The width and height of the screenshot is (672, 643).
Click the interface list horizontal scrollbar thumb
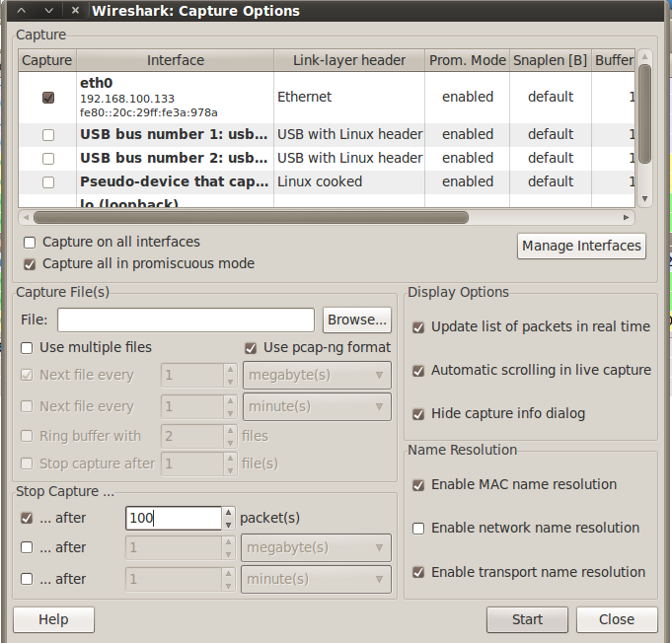tap(252, 218)
